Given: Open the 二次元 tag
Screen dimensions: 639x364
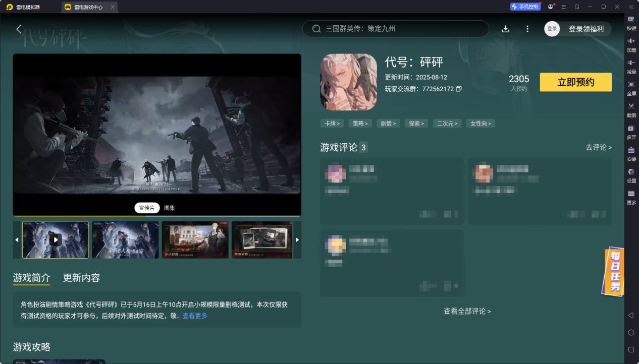Looking at the screenshot, I should pyautogui.click(x=447, y=123).
